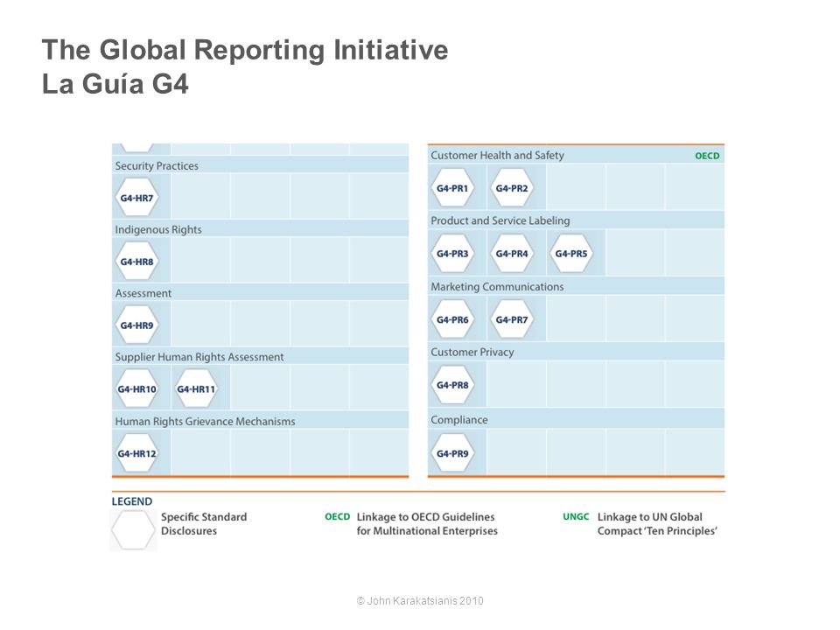Click the G4-HR12 hexagon
This screenshot has height=630, width=840.
pyautogui.click(x=136, y=453)
